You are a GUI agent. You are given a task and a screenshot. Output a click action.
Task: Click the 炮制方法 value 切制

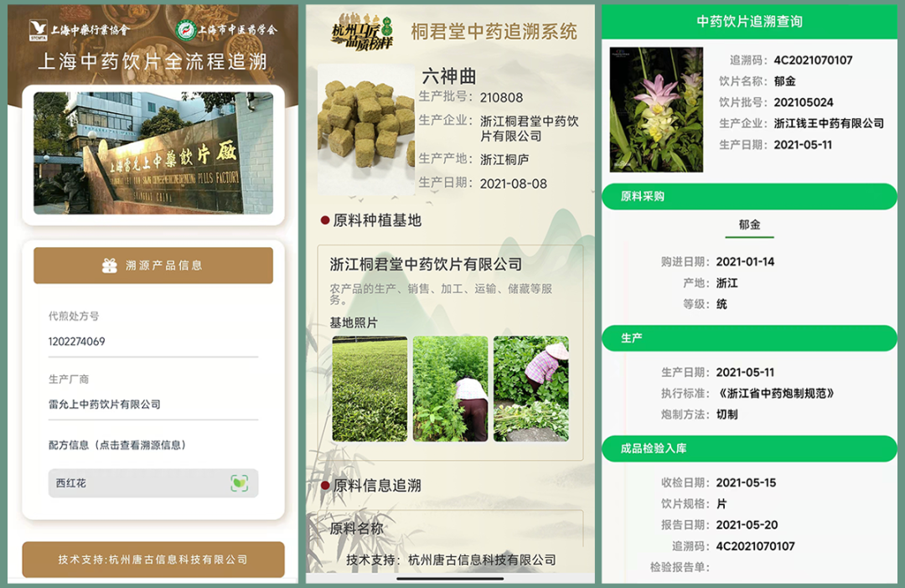coord(727,415)
